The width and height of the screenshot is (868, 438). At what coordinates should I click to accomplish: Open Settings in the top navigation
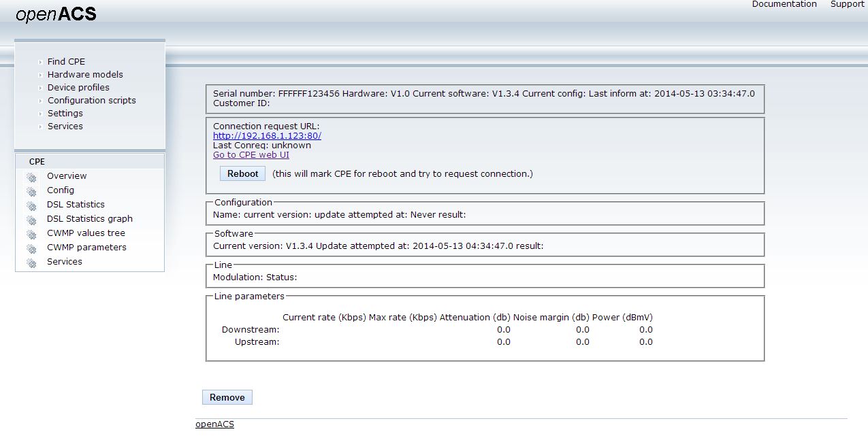(65, 114)
